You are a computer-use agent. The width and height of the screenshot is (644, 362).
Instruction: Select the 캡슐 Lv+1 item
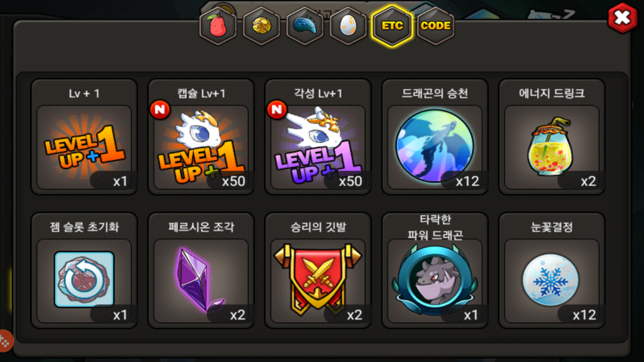[x=201, y=137]
